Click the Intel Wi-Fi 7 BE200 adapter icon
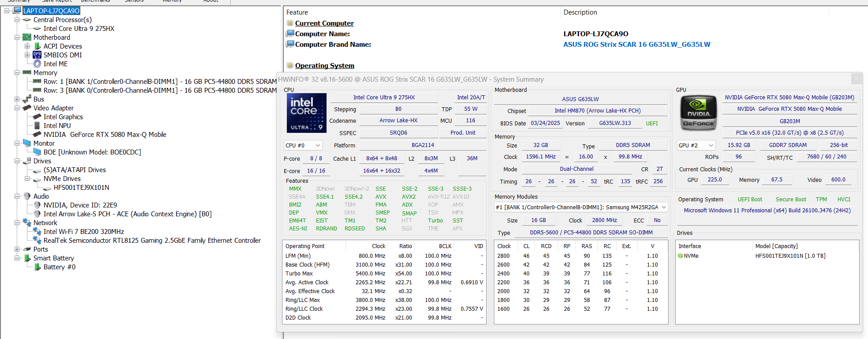Viewport: 868px width, 339px height. coord(37,231)
